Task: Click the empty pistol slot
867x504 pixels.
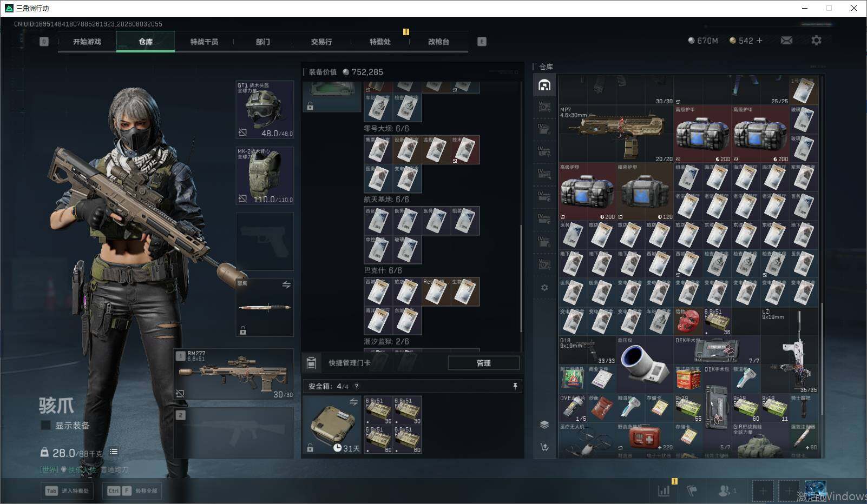Action: (x=265, y=241)
